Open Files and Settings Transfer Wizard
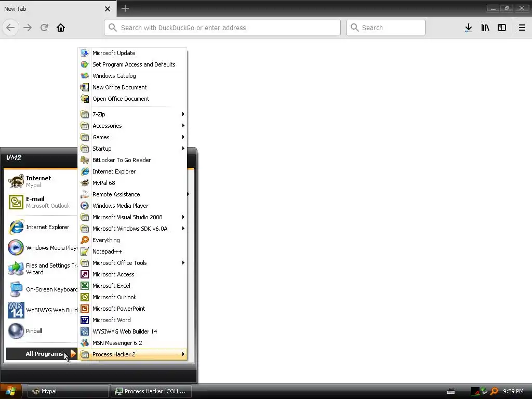The height and width of the screenshot is (399, 532). pos(42,269)
